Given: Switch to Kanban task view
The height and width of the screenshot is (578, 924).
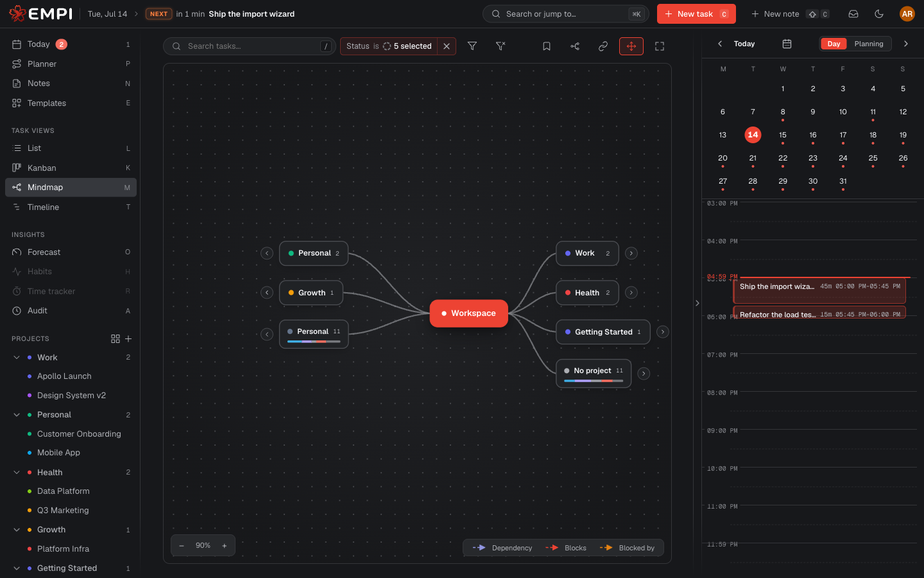Looking at the screenshot, I should 71,168.
